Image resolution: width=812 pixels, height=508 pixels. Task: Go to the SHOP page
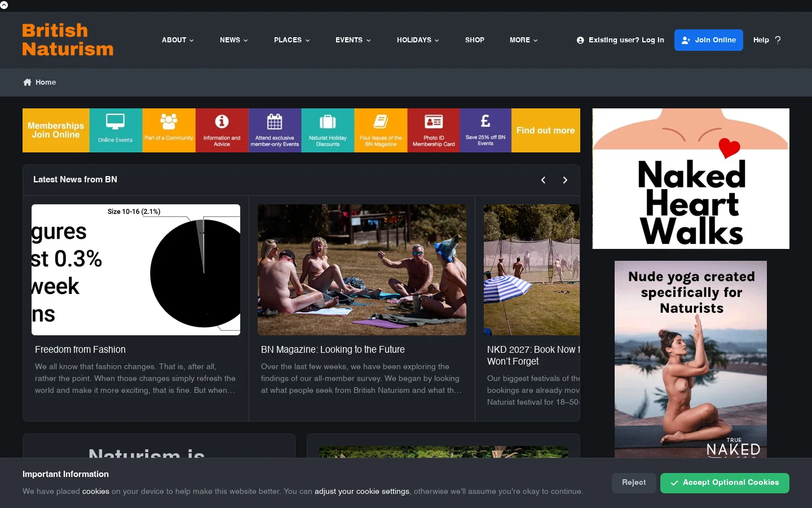(475, 40)
